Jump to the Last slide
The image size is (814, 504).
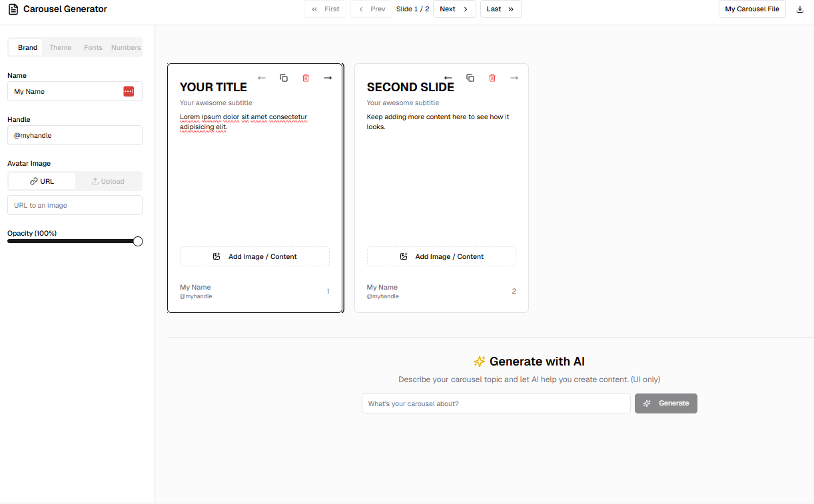click(x=500, y=9)
